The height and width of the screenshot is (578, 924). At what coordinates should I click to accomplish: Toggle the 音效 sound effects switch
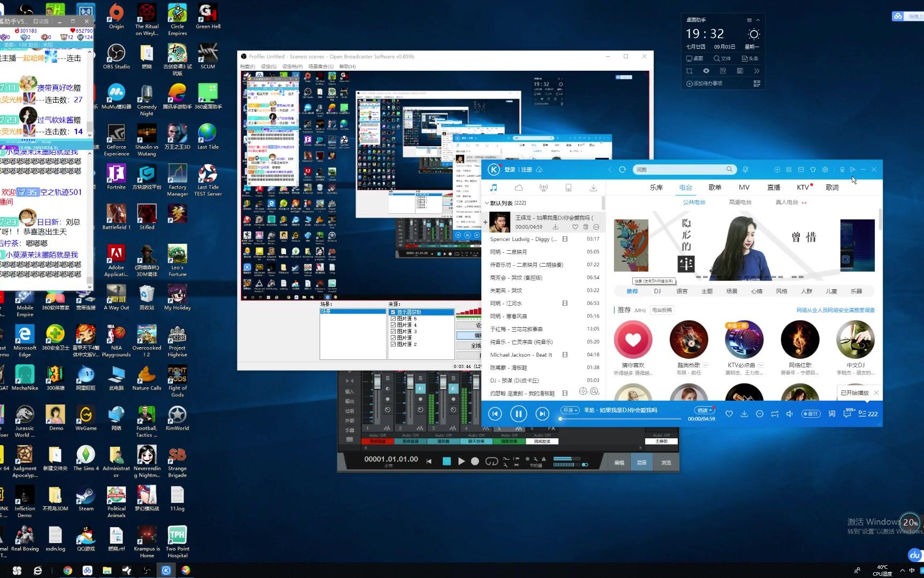click(x=811, y=414)
